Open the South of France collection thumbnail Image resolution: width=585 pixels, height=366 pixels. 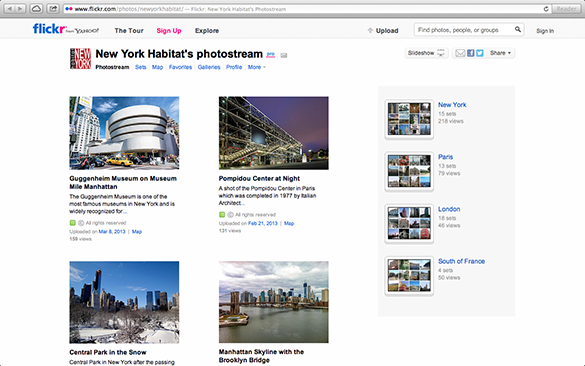tap(409, 276)
